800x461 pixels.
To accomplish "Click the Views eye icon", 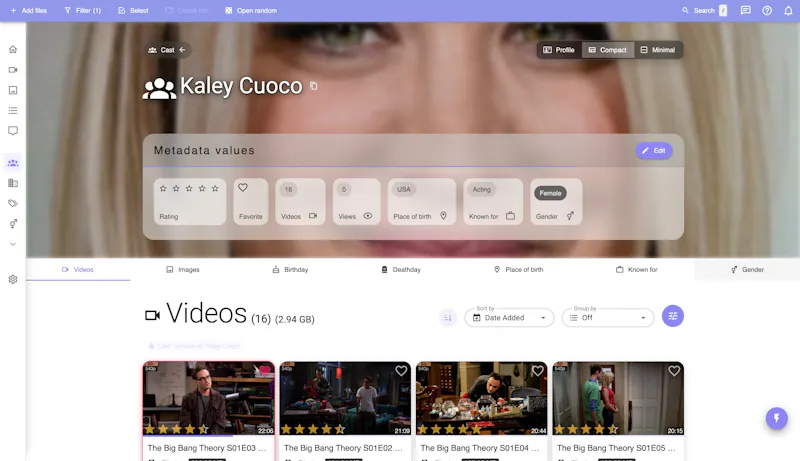I will coord(367,216).
